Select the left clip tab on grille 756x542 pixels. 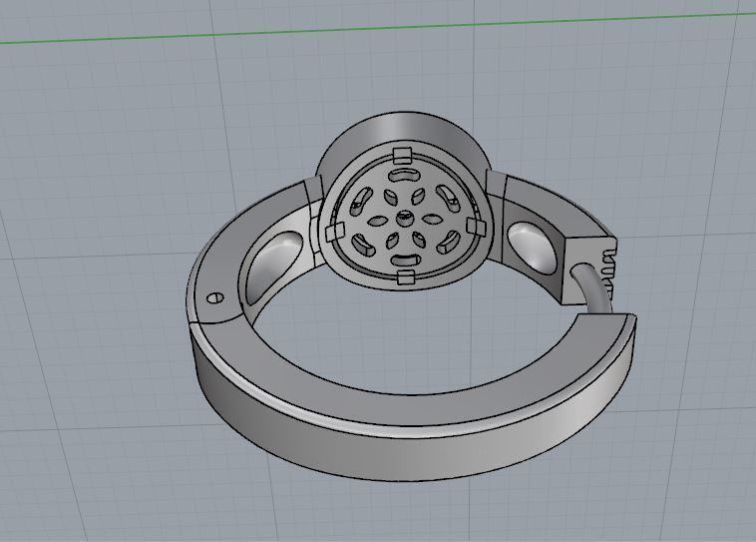pos(334,233)
